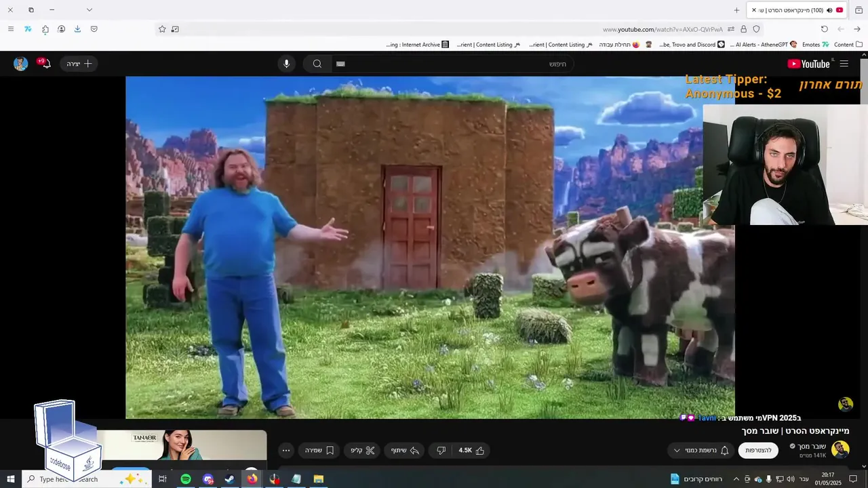Open the 7TV extension icon

pyautogui.click(x=28, y=29)
